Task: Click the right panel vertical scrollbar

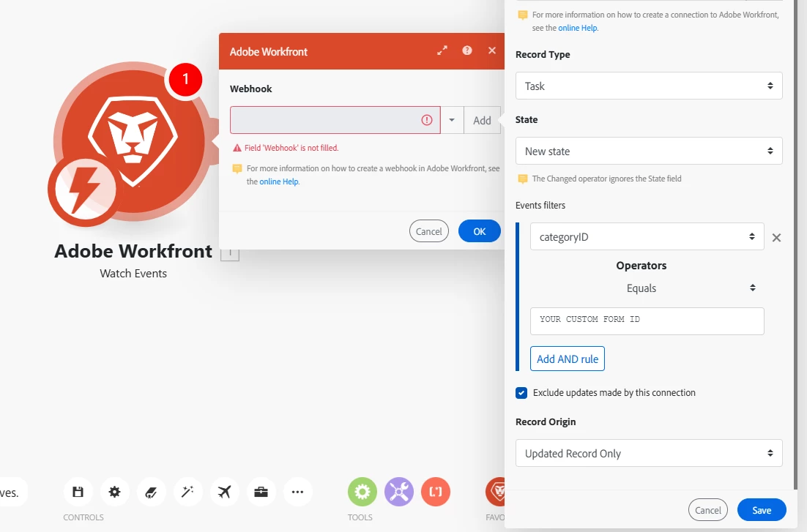Action: tap(796, 244)
